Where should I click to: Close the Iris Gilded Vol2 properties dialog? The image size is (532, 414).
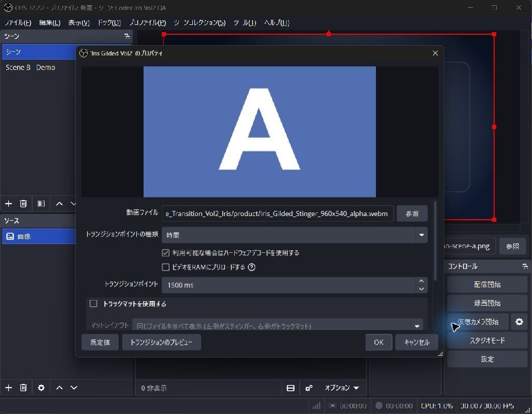tap(435, 53)
